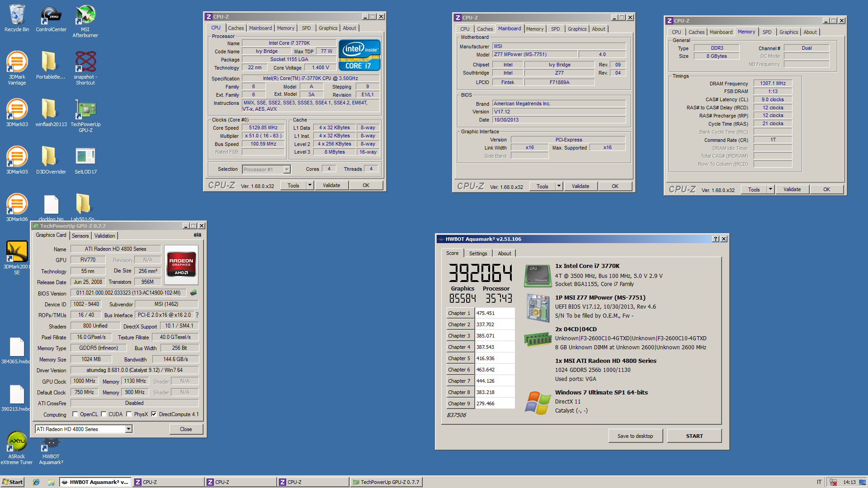Open Internet Explorer from quick launch
Image resolution: width=868 pixels, height=488 pixels.
click(x=36, y=482)
